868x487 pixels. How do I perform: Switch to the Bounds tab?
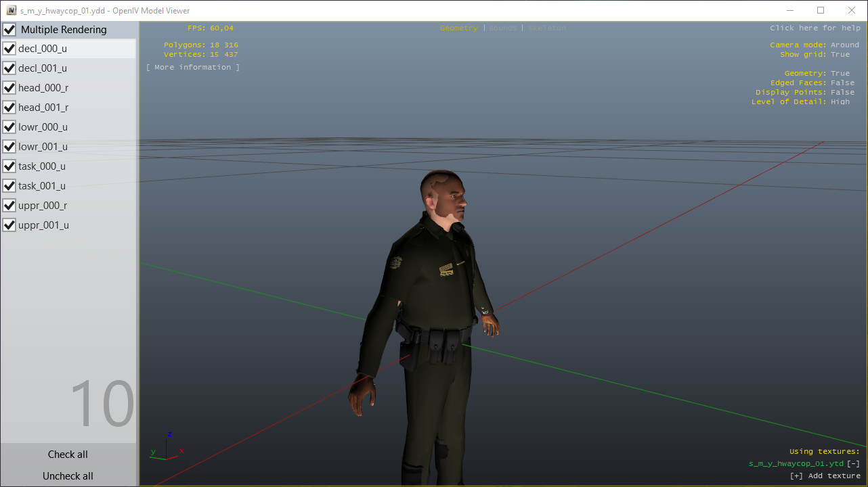pos(502,28)
